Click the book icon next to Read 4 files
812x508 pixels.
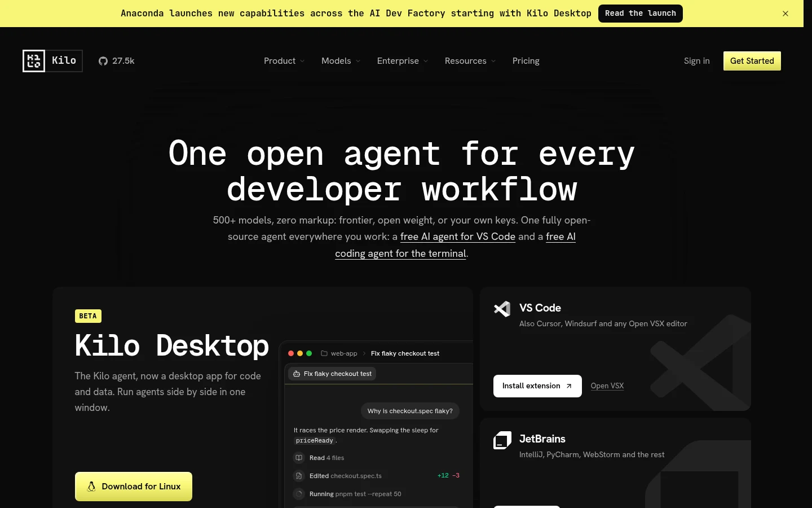pyautogui.click(x=299, y=458)
